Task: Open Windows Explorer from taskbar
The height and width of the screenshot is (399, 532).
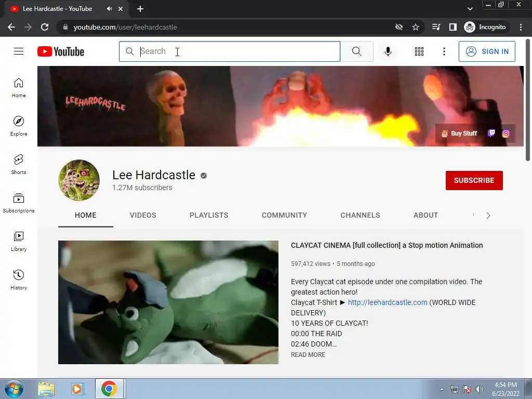Action: [46, 389]
